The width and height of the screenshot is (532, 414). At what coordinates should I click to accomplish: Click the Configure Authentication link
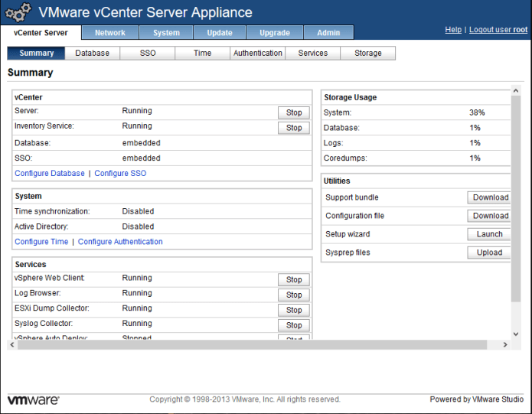(120, 242)
